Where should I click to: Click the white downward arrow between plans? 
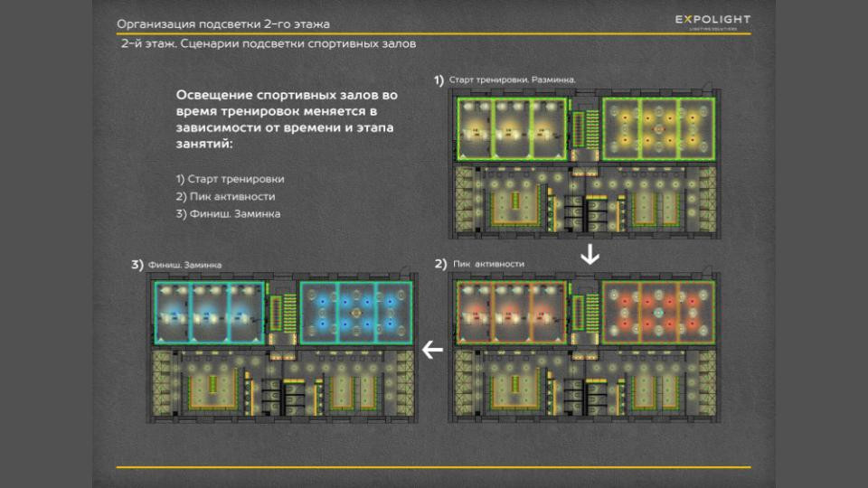tap(590, 256)
